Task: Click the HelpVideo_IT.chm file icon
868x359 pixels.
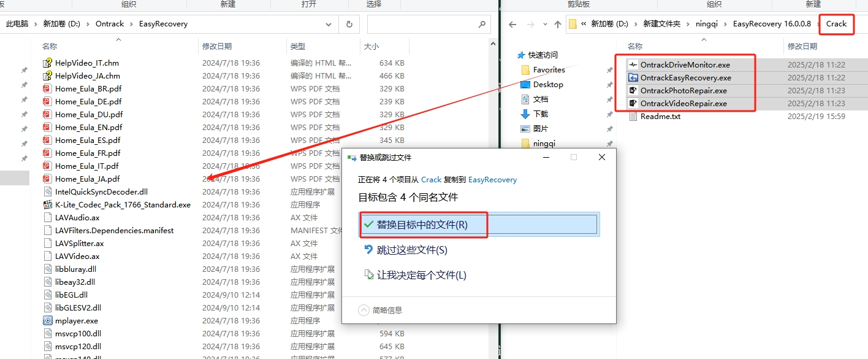Action: (47, 63)
